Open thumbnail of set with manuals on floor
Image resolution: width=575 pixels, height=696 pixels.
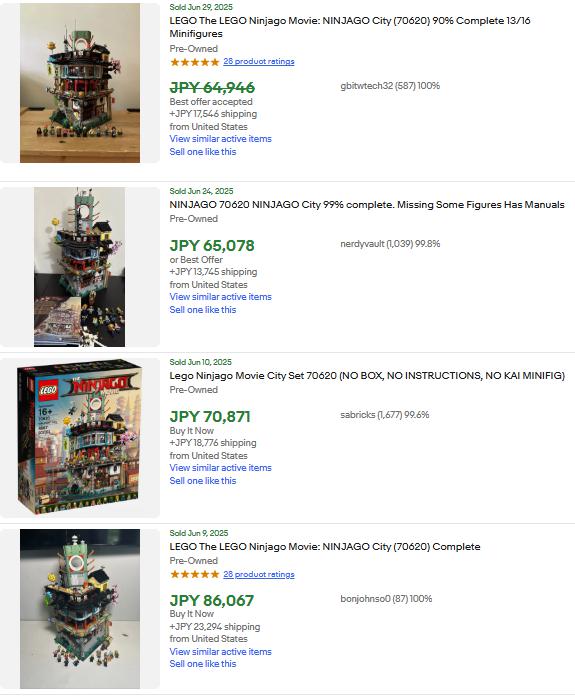point(79,267)
